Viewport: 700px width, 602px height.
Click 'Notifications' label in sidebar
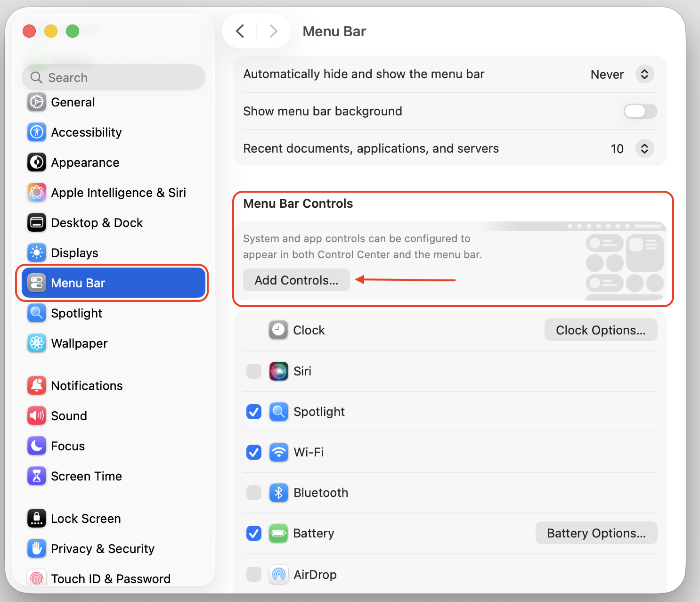(x=87, y=386)
